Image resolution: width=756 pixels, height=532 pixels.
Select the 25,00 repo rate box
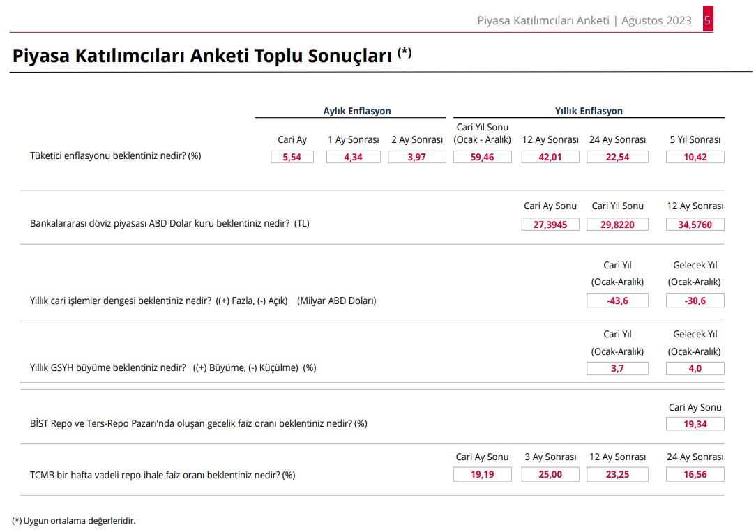click(x=550, y=475)
